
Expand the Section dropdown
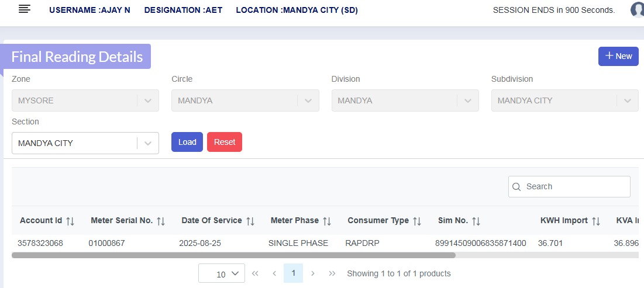(148, 143)
